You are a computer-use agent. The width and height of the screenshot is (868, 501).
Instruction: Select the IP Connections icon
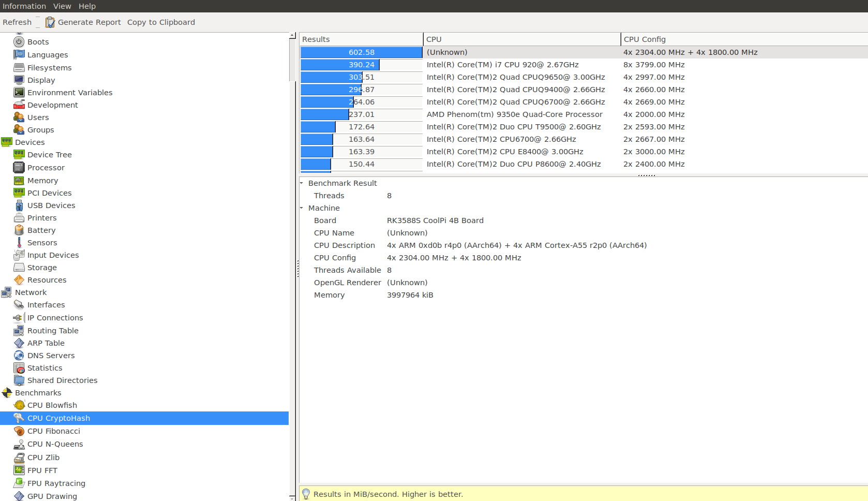(x=19, y=318)
